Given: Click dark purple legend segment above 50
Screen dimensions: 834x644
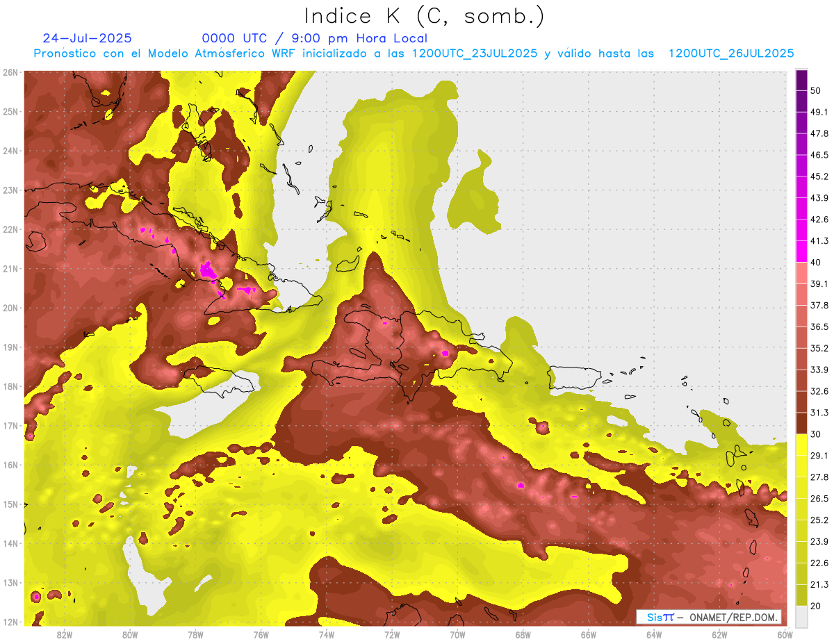Looking at the screenshot, I should [801, 80].
